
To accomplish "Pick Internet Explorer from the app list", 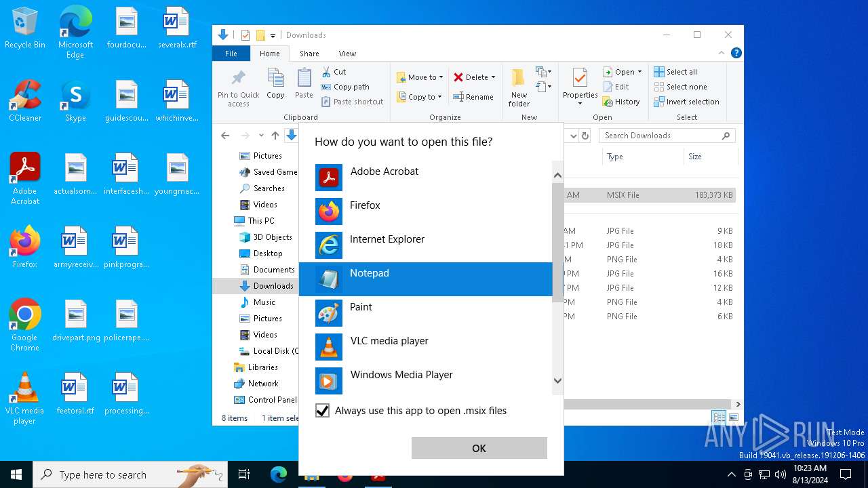I will [x=426, y=245].
